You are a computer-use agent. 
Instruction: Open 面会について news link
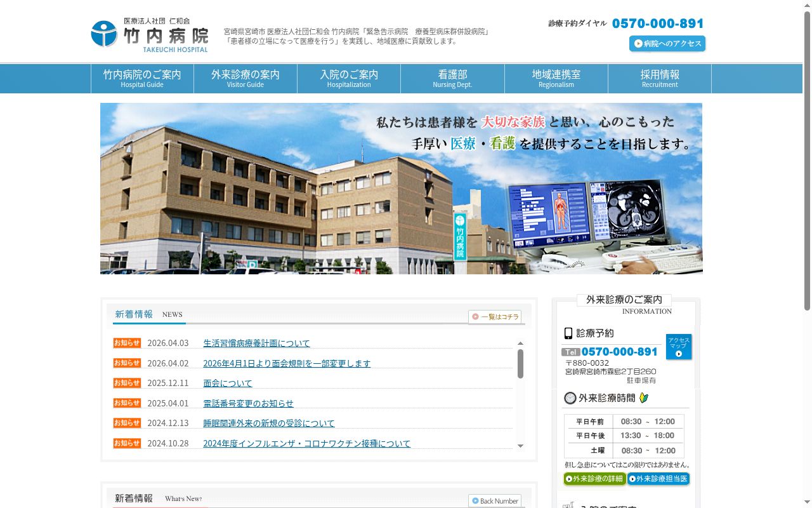228,383
